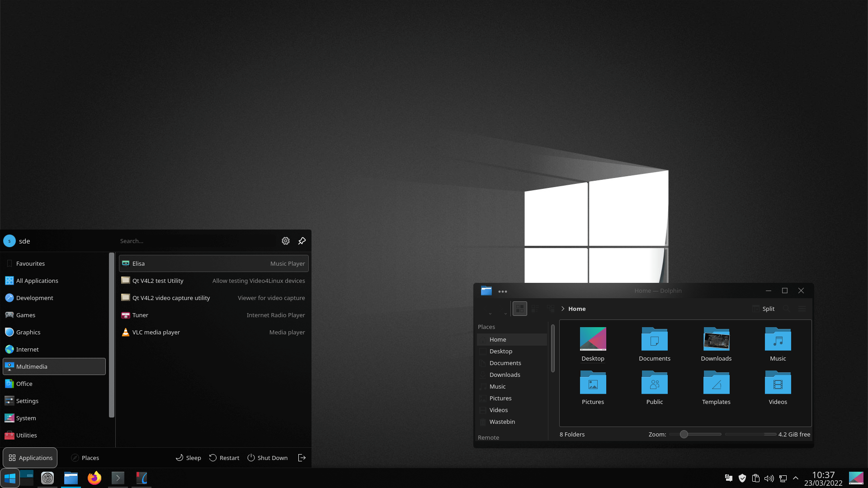Image resolution: width=868 pixels, height=488 pixels.
Task: Click the launcher Search field
Action: 197,241
